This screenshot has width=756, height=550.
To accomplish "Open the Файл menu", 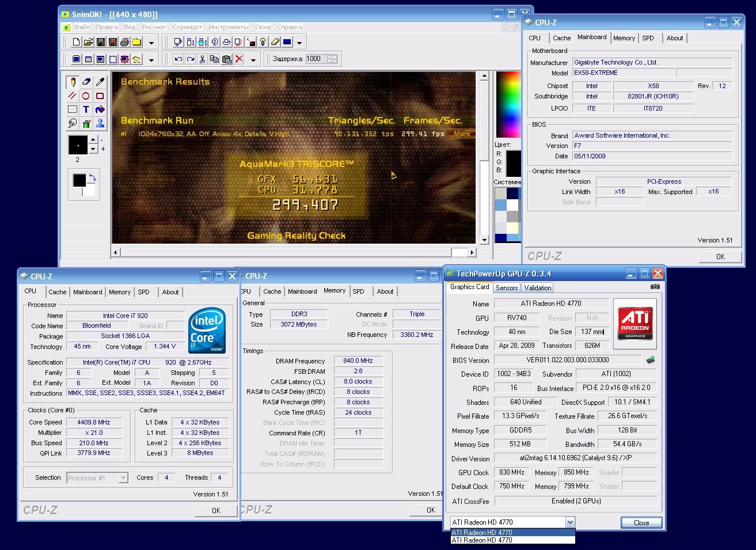I will coord(82,27).
